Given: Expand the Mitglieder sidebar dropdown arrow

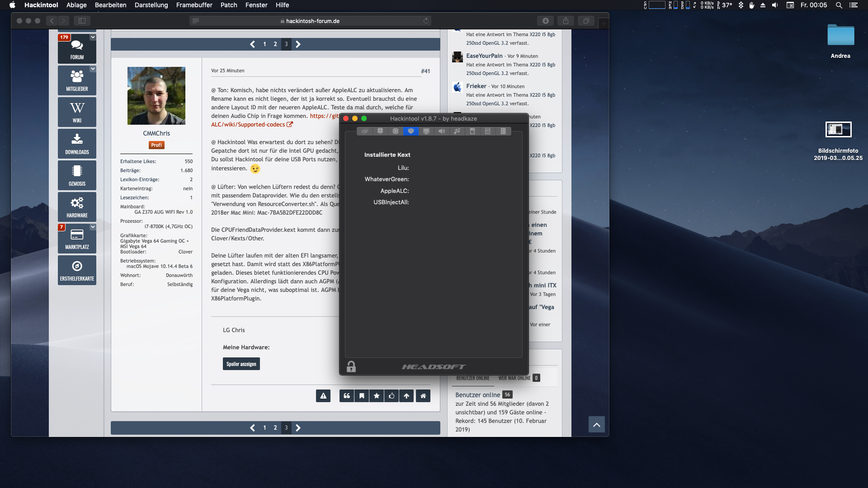Looking at the screenshot, I should tap(93, 69).
